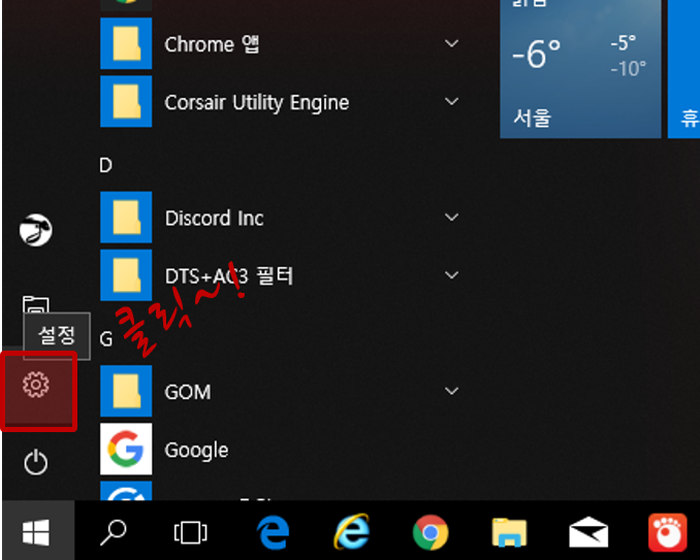Click the Discord Inc folder icon
This screenshot has width=700, height=560.
click(126, 217)
